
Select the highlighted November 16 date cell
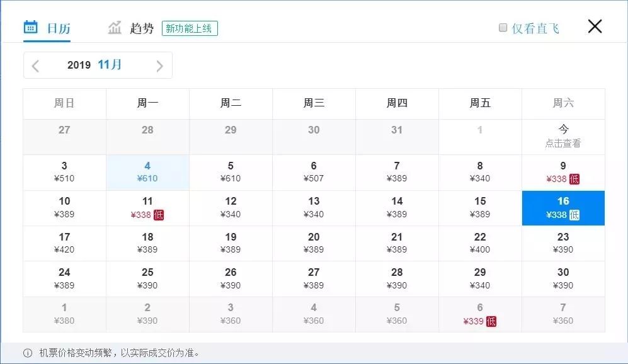[563, 208]
